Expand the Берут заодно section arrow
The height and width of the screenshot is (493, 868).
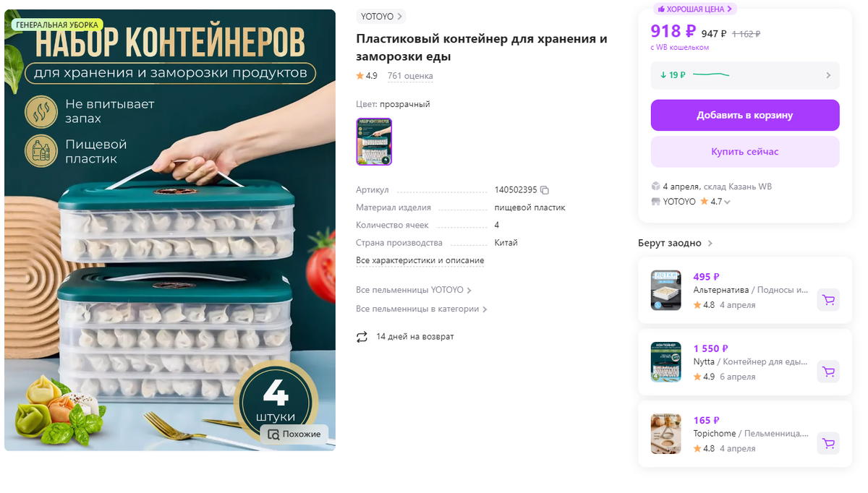pos(710,244)
